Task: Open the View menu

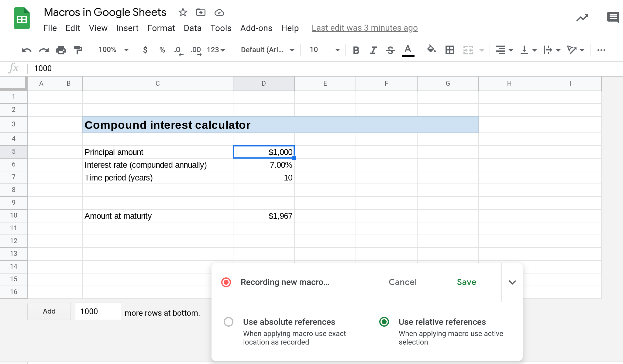Action: (98, 28)
